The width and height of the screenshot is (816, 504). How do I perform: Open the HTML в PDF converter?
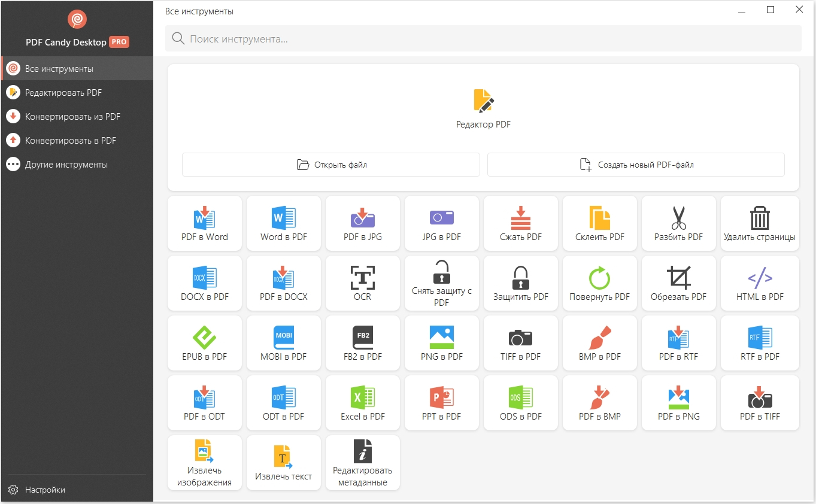[760, 283]
